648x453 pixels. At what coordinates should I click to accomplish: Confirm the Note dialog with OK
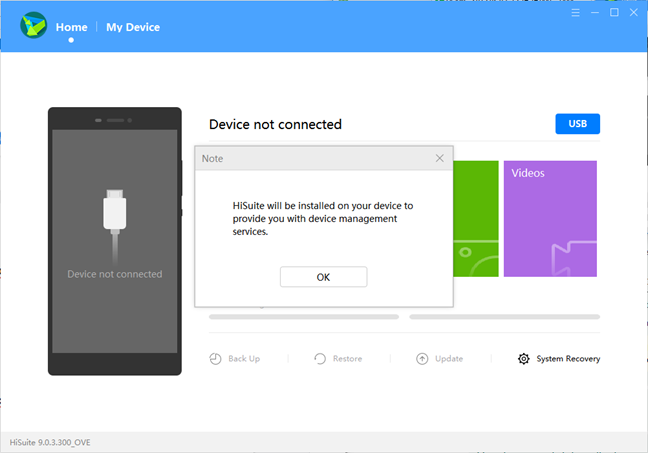(323, 277)
